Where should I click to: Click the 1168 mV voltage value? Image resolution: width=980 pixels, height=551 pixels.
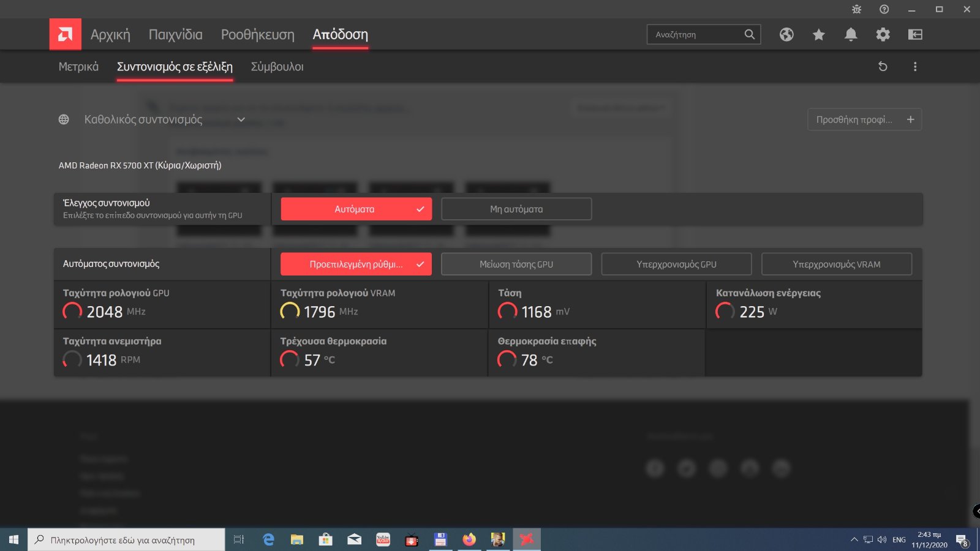pyautogui.click(x=537, y=312)
